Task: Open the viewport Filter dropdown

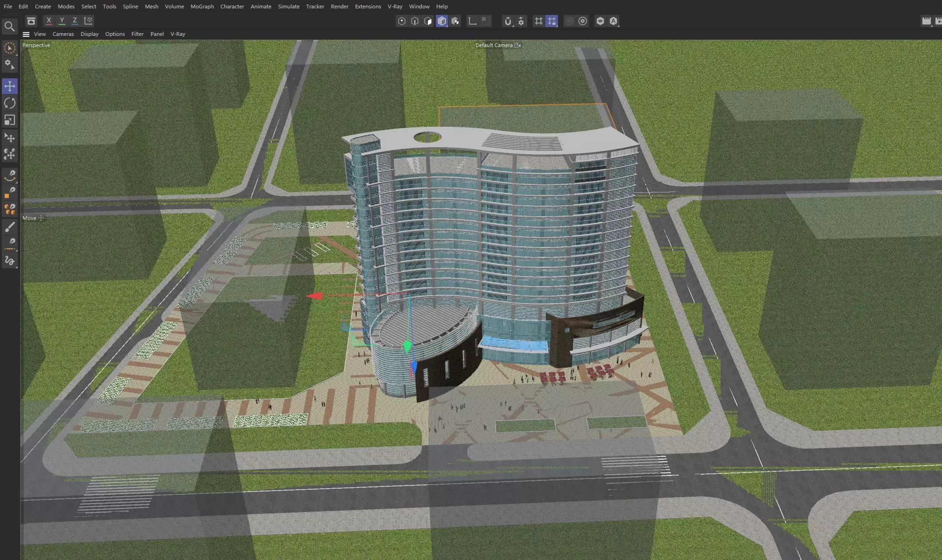Action: coord(137,34)
